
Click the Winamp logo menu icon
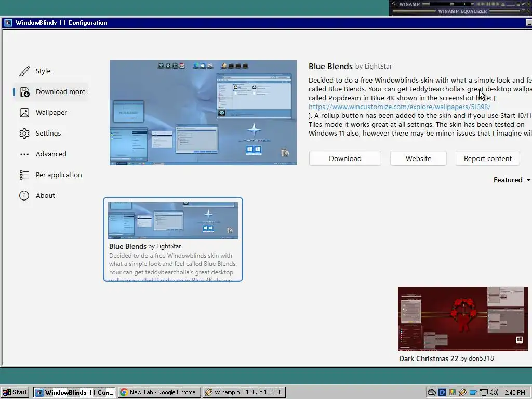(394, 4)
